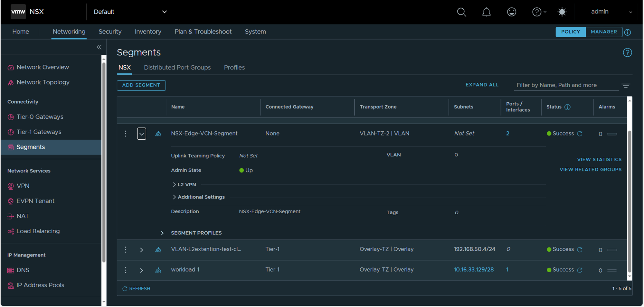Switch to POLICY mode
644x307 pixels.
click(571, 32)
